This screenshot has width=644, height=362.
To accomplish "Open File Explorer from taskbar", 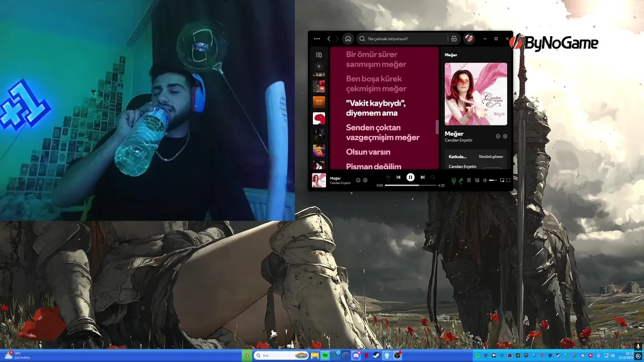I will coord(315,355).
